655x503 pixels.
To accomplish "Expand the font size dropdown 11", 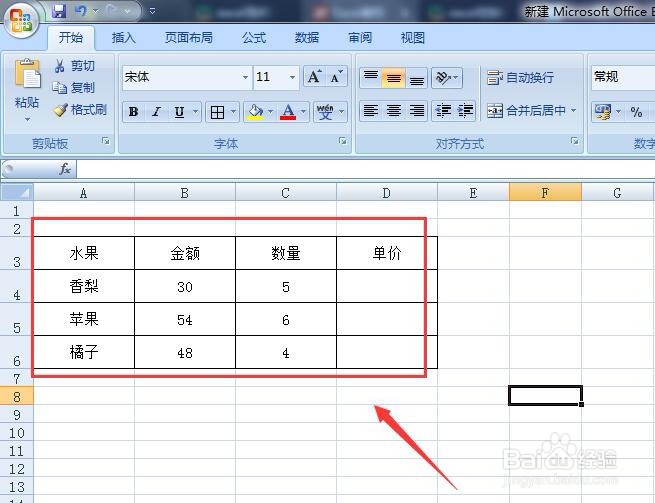I will [292, 77].
